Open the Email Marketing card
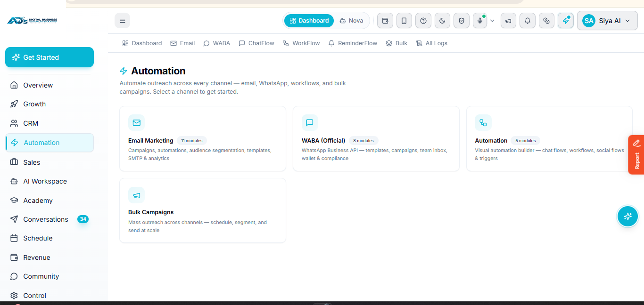The height and width of the screenshot is (305, 644). click(x=203, y=138)
